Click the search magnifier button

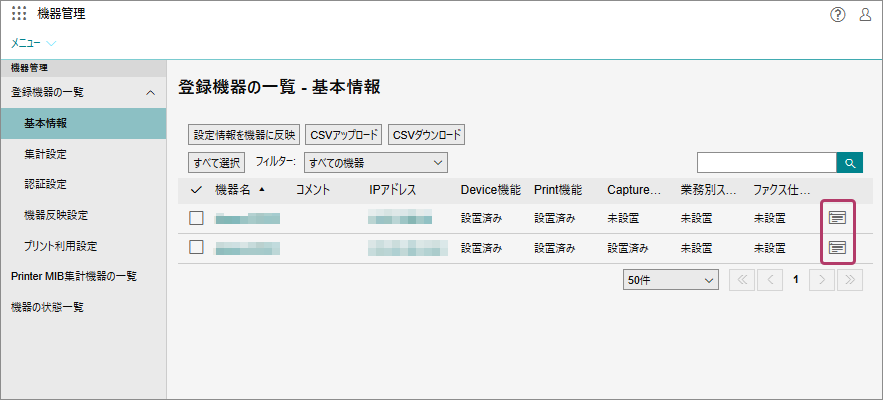click(x=850, y=163)
